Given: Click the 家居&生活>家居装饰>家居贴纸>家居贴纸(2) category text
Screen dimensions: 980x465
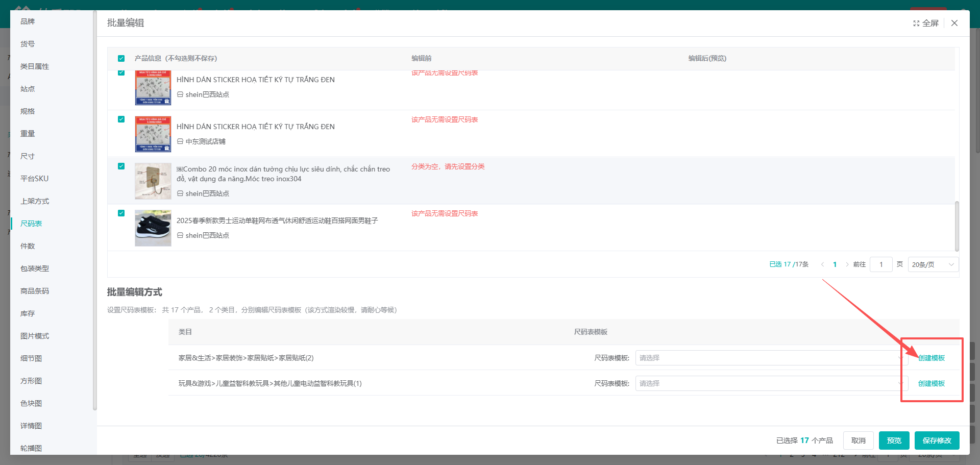Looking at the screenshot, I should [x=246, y=358].
